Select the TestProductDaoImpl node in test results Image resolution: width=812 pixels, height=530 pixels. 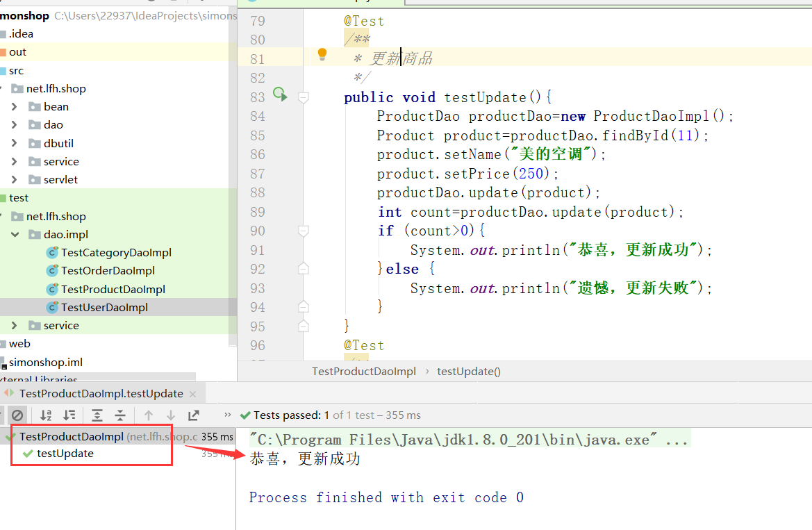[72, 437]
